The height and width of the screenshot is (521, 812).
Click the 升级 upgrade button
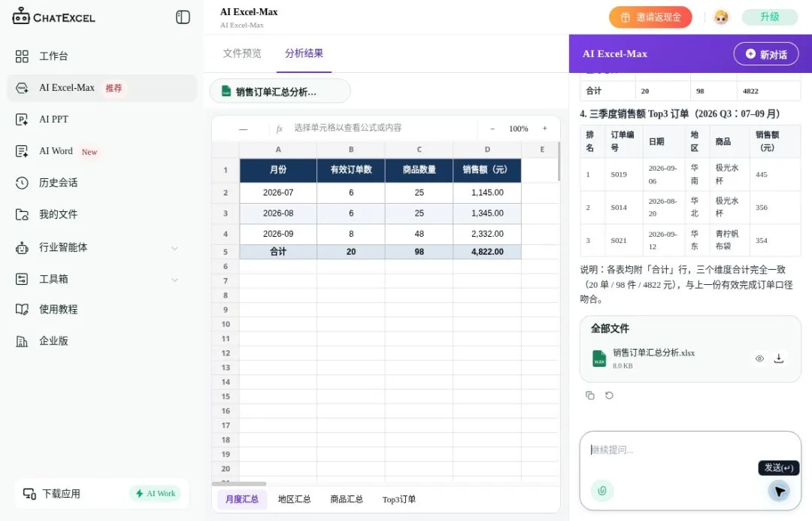pos(770,17)
